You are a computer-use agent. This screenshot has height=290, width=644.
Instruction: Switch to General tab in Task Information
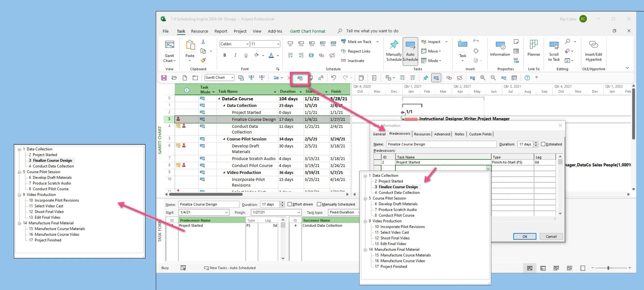pyautogui.click(x=379, y=134)
